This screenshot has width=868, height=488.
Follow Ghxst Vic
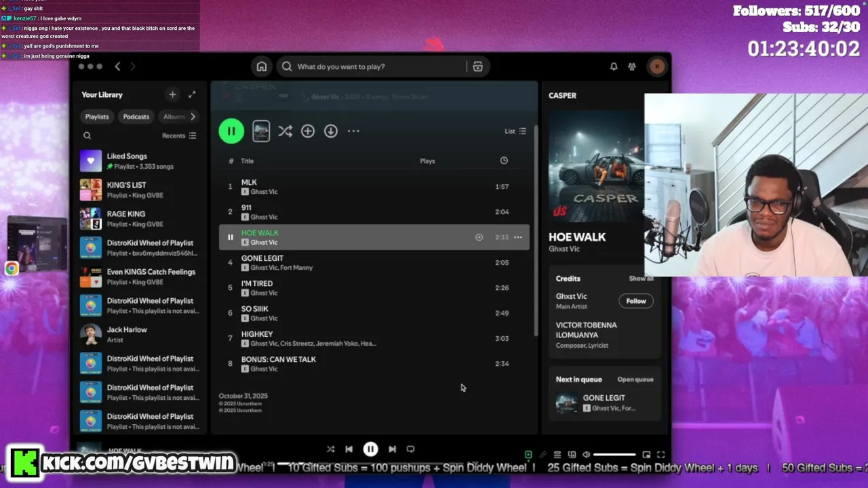(x=636, y=301)
